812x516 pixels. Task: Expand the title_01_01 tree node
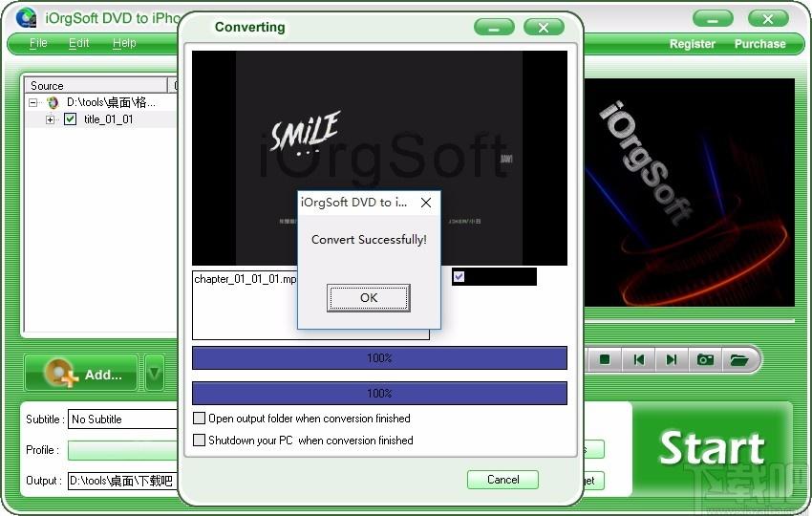50,119
